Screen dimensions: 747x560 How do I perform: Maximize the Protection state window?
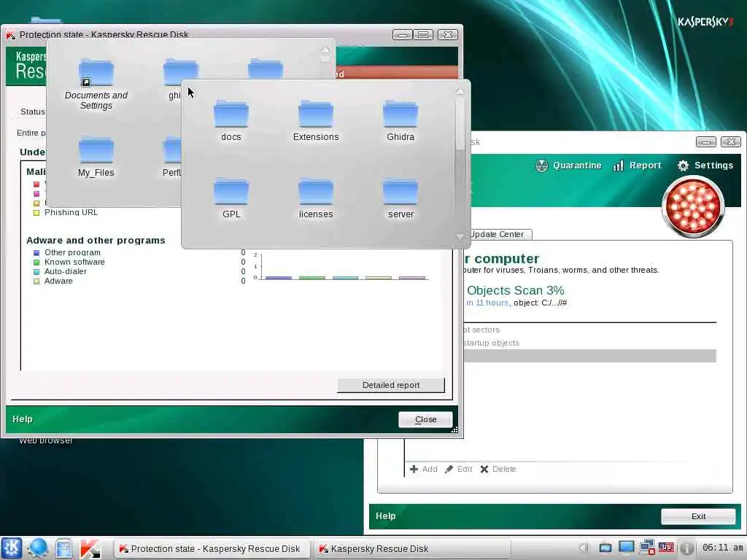click(x=423, y=35)
